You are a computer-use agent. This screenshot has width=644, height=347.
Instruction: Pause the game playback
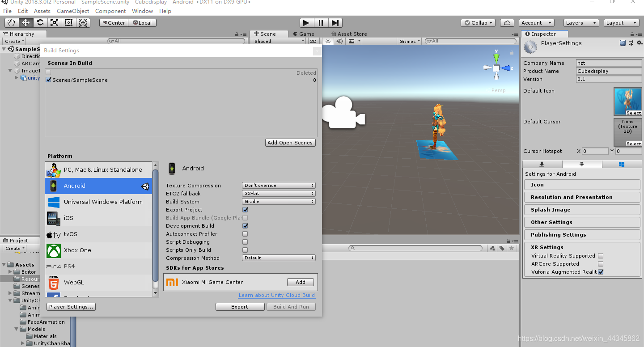(321, 23)
